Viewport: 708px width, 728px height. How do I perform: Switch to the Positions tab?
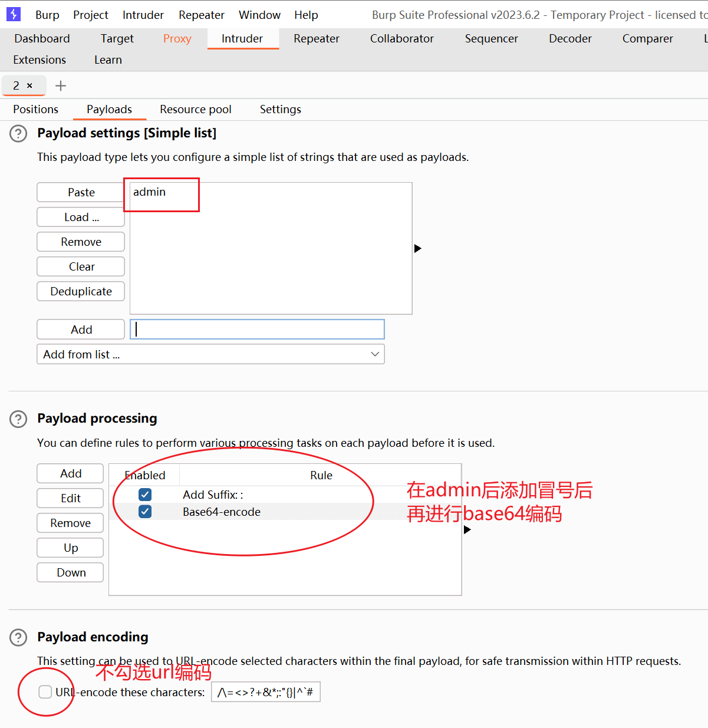click(x=35, y=110)
